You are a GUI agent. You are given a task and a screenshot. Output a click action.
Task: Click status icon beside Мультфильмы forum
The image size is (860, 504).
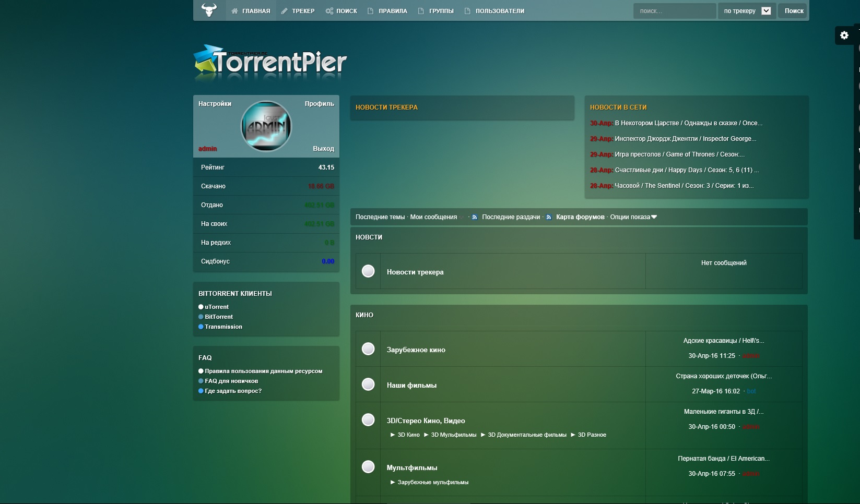tap(368, 467)
